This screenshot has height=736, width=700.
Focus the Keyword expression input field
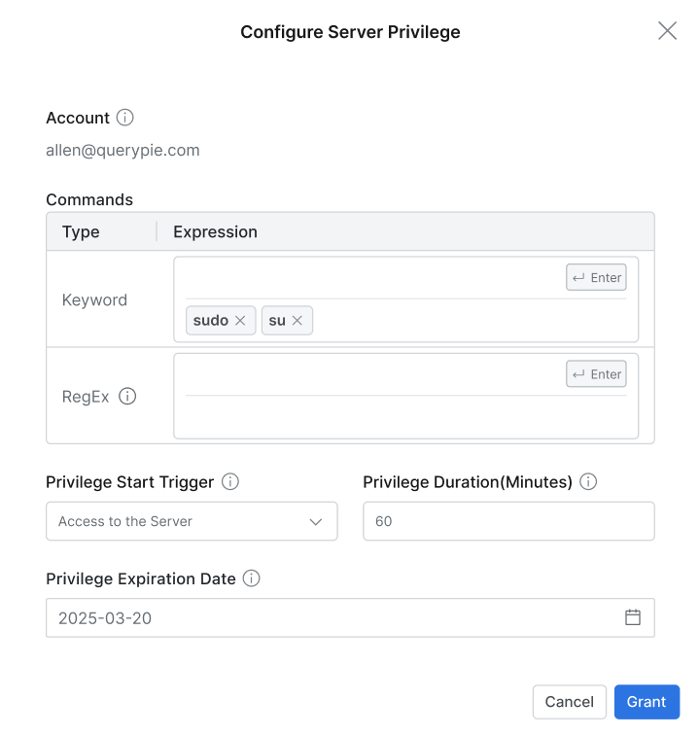point(369,278)
